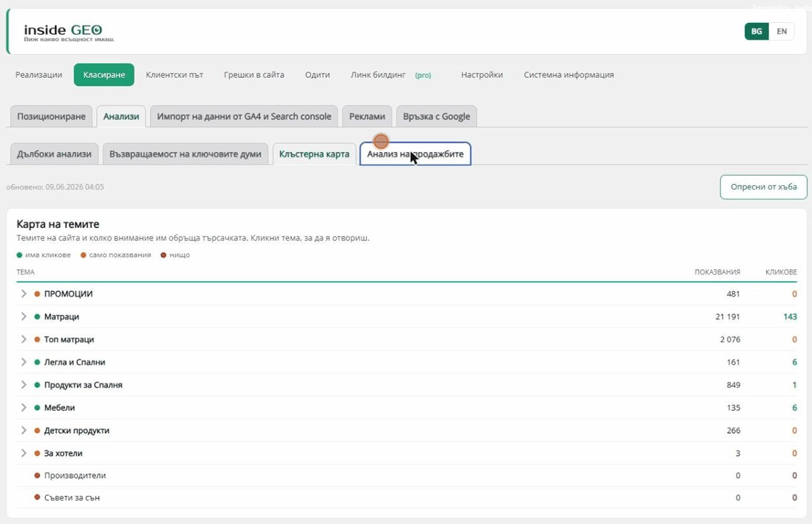The image size is (812, 524).
Task: Click the ПОКАЗВАНИЯ column header
Action: click(x=717, y=272)
